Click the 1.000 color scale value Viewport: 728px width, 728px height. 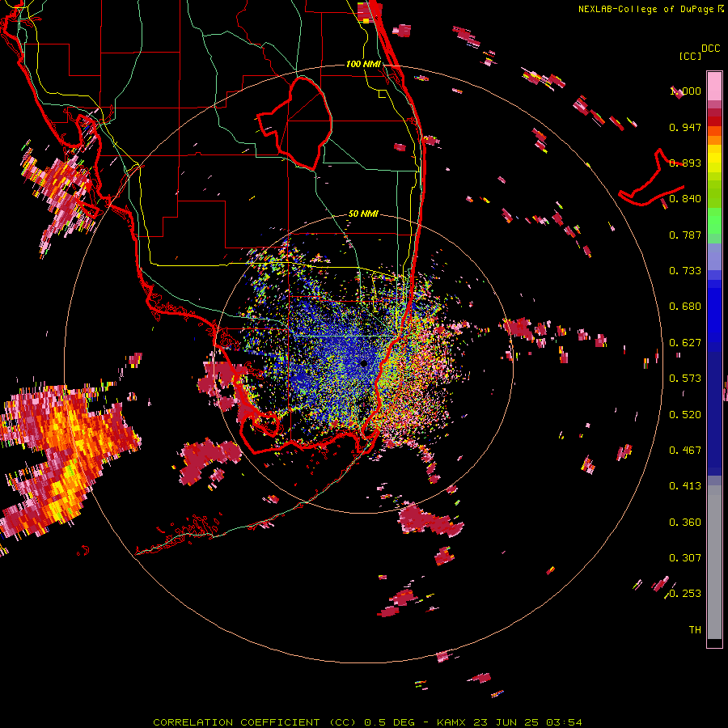pyautogui.click(x=685, y=91)
